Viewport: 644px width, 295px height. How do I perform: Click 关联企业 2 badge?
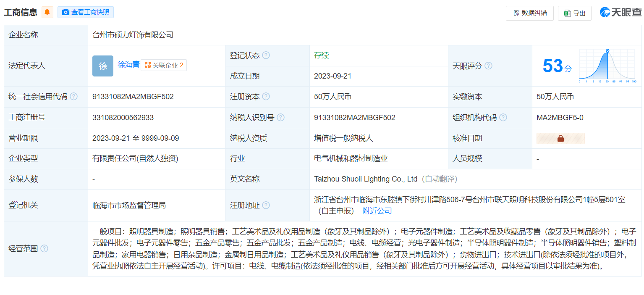(x=164, y=65)
